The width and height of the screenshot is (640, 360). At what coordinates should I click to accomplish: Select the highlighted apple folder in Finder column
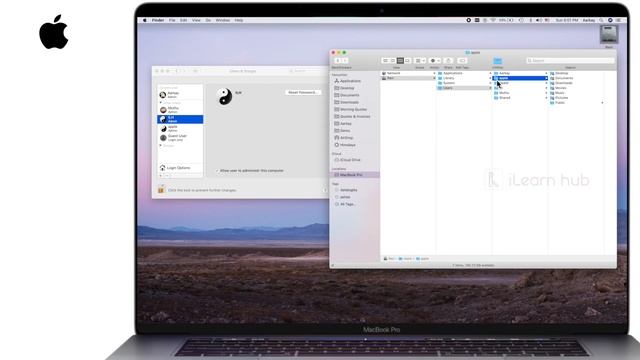point(520,78)
